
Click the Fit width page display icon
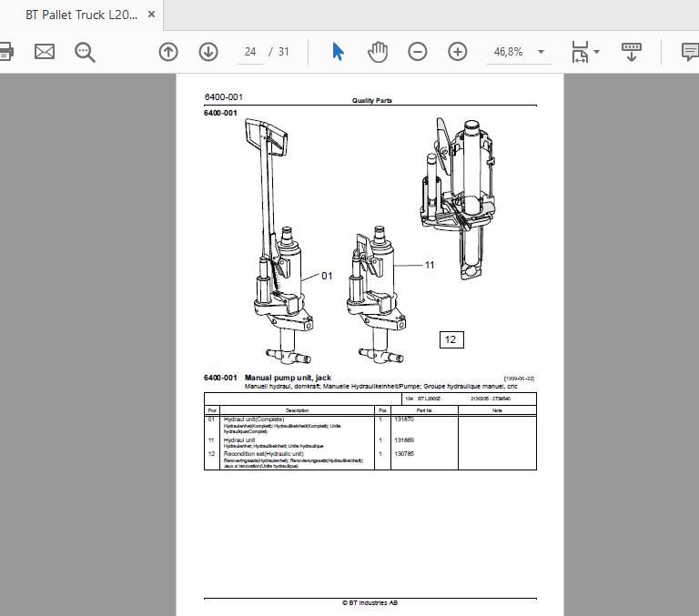pyautogui.click(x=580, y=52)
